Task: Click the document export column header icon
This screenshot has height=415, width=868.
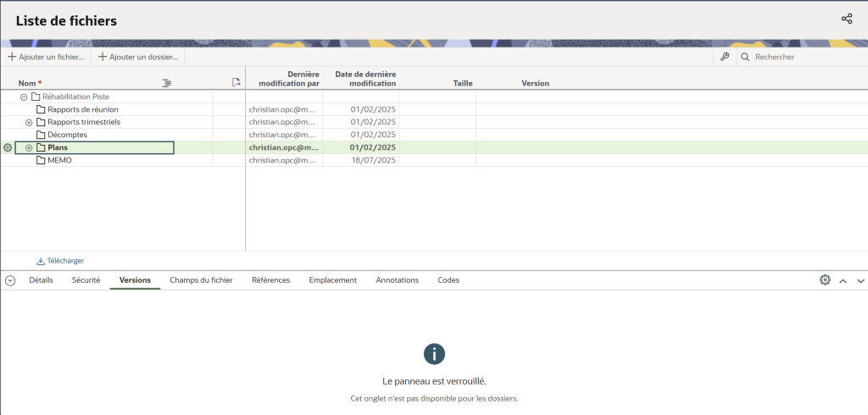Action: (x=236, y=83)
